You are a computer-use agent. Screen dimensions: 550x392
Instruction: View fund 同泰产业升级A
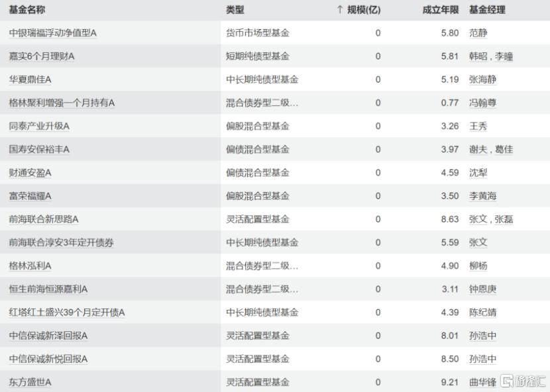pyautogui.click(x=39, y=126)
